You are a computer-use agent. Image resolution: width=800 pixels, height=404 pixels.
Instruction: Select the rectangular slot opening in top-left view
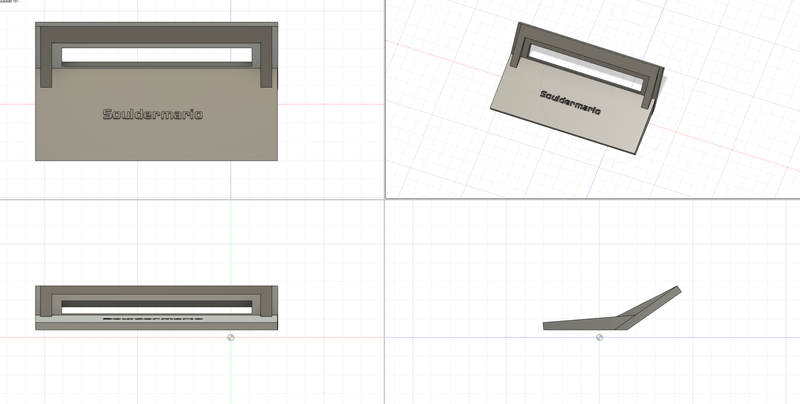tap(156, 55)
